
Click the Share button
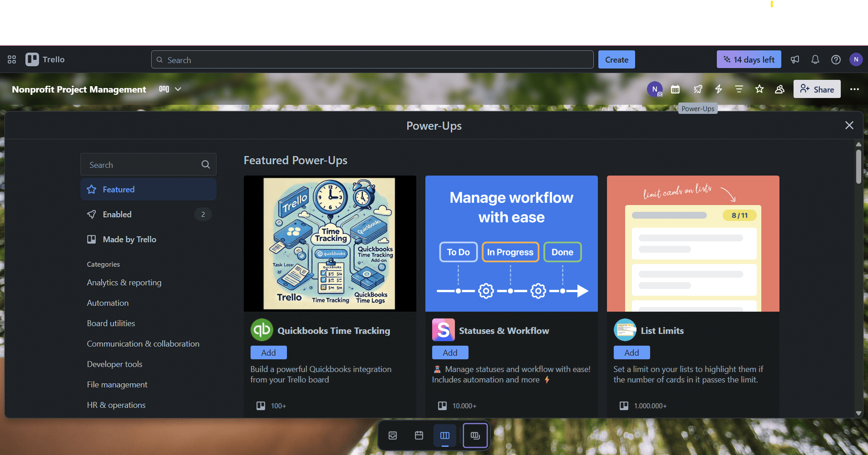point(817,89)
